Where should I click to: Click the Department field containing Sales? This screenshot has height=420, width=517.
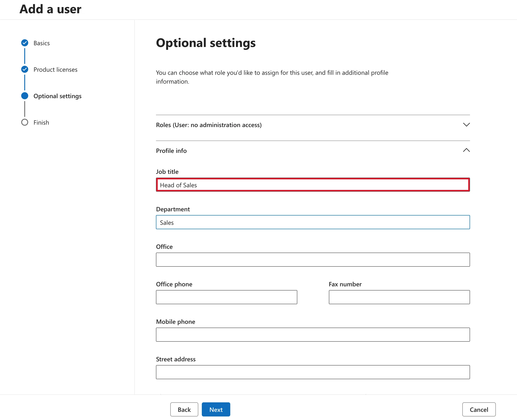[313, 222]
